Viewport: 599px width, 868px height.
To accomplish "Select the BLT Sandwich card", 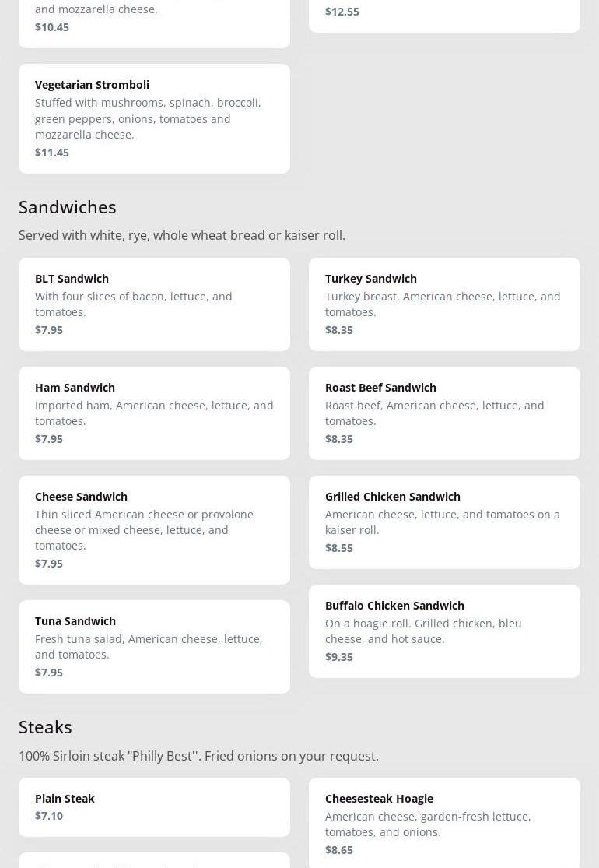I will [x=154, y=304].
